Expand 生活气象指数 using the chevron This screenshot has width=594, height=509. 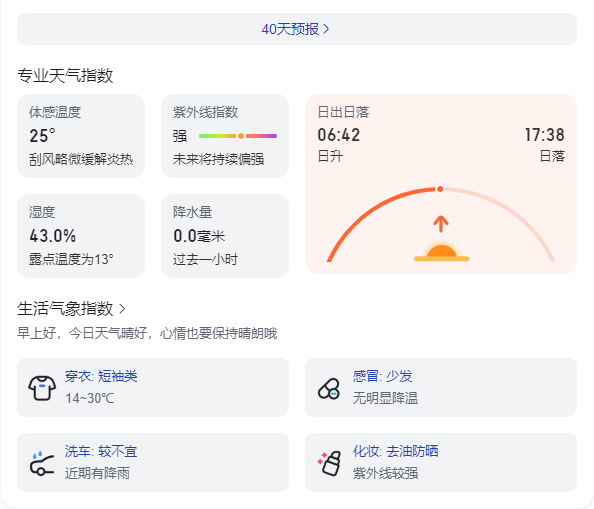[122, 309]
